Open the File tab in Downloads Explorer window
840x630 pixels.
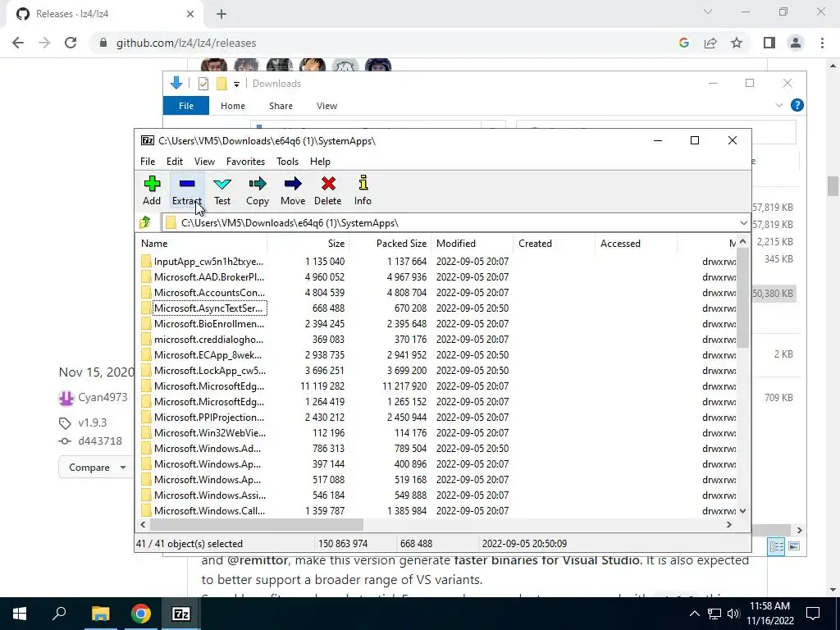tap(186, 106)
